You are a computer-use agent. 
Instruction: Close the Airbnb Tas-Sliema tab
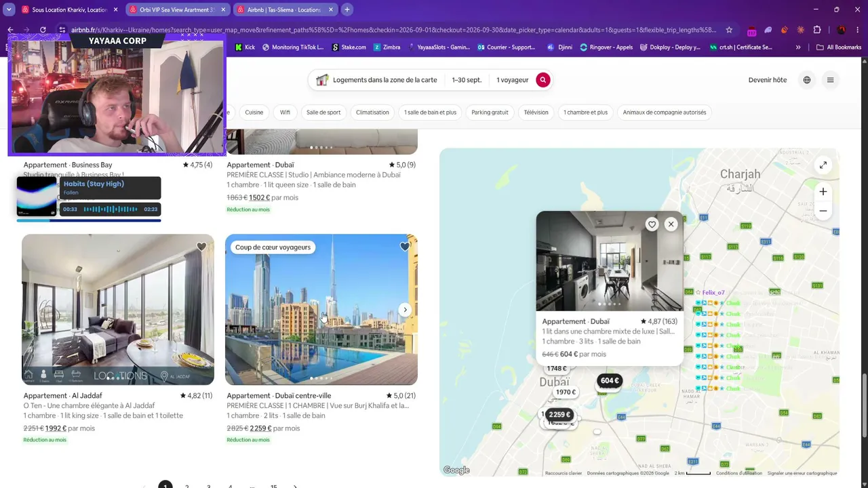[x=330, y=9]
